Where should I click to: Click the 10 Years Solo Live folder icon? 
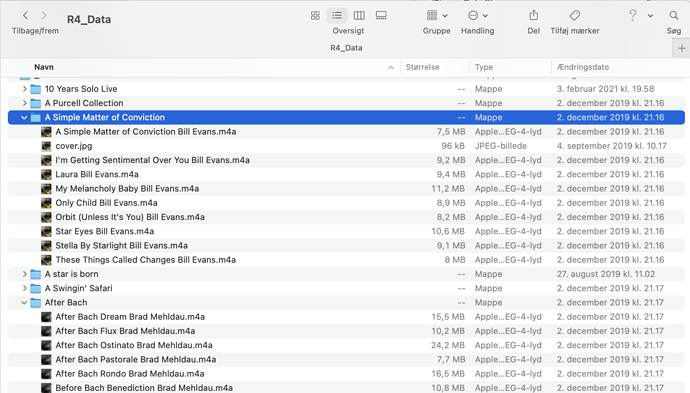click(36, 89)
